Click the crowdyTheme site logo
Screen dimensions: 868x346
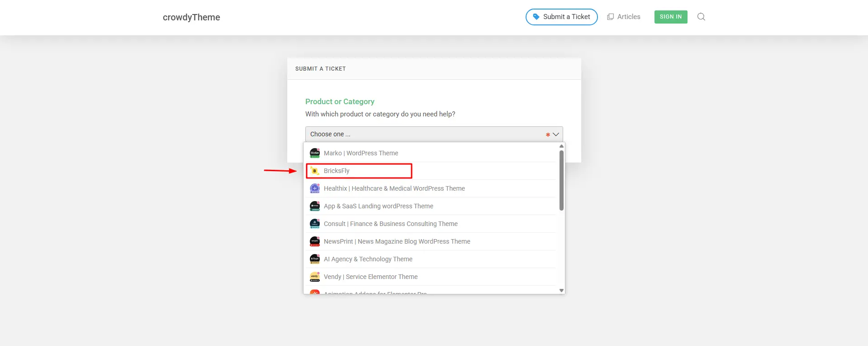[x=191, y=17]
